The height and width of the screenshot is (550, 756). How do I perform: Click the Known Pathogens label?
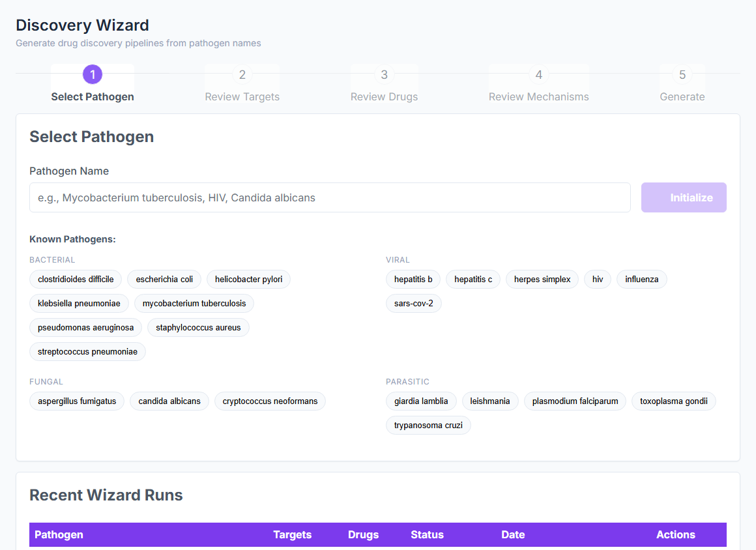tap(73, 239)
